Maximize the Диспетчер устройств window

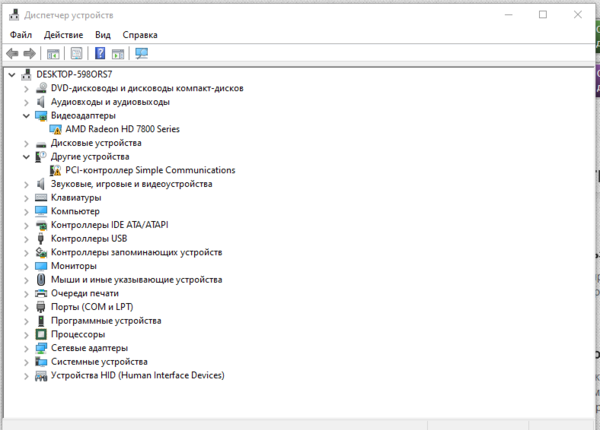[x=543, y=15]
